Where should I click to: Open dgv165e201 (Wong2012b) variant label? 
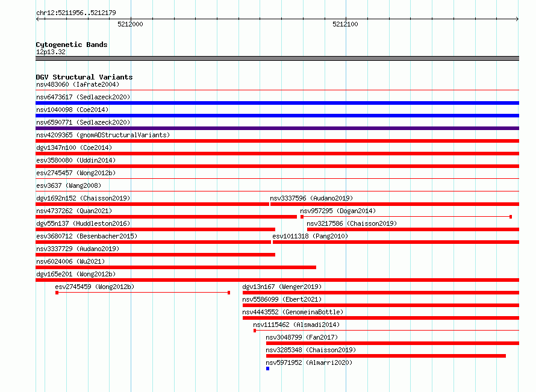[76, 274]
